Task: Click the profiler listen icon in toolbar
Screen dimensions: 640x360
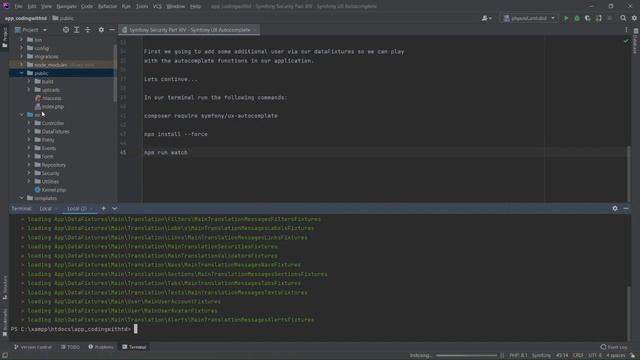Action: pos(599,18)
